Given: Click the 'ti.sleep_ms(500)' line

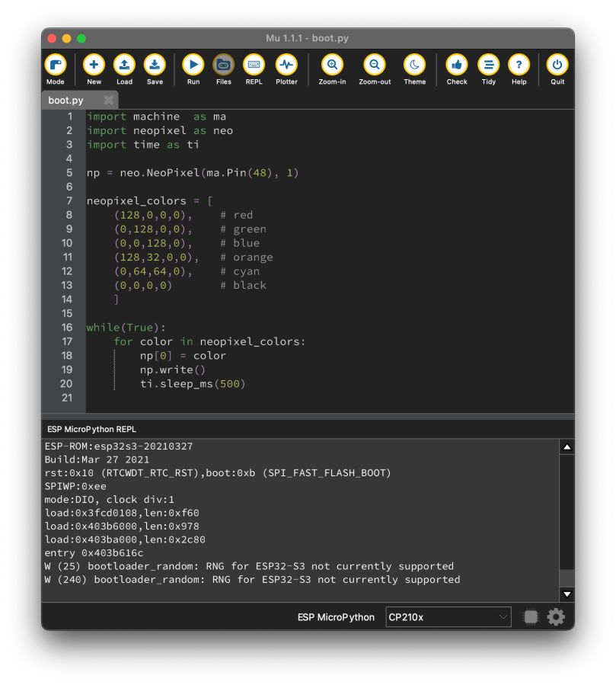Looking at the screenshot, I should pyautogui.click(x=193, y=383).
